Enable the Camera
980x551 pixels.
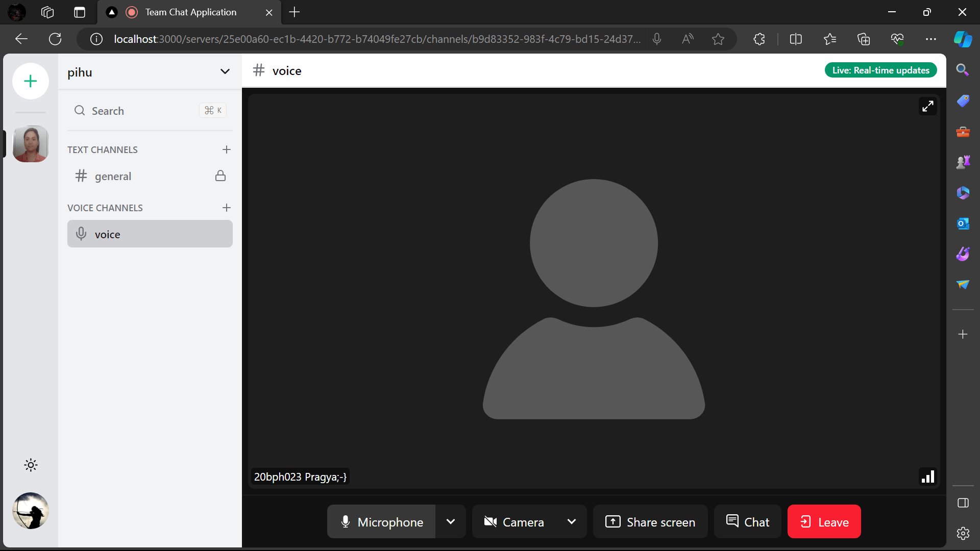point(514,522)
